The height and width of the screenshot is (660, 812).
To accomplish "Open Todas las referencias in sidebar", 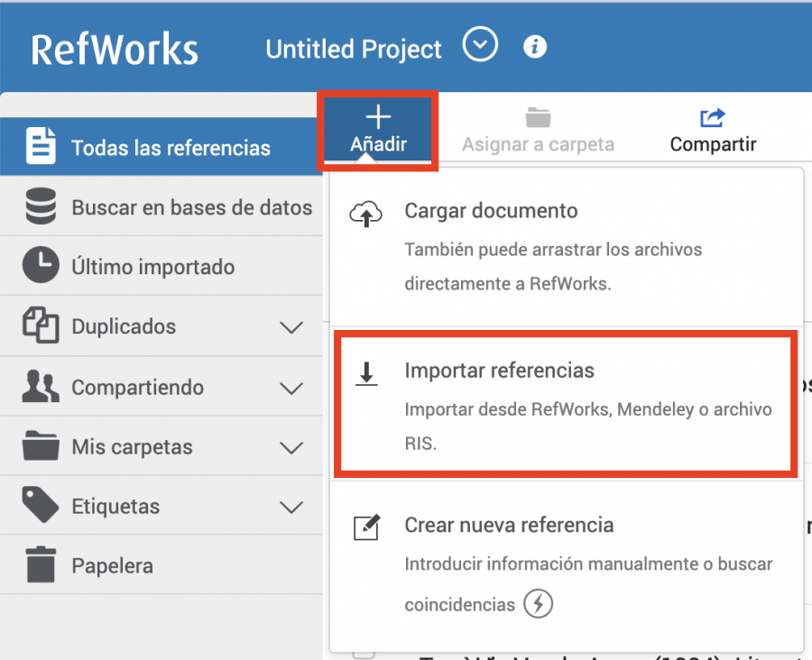I will point(171,148).
